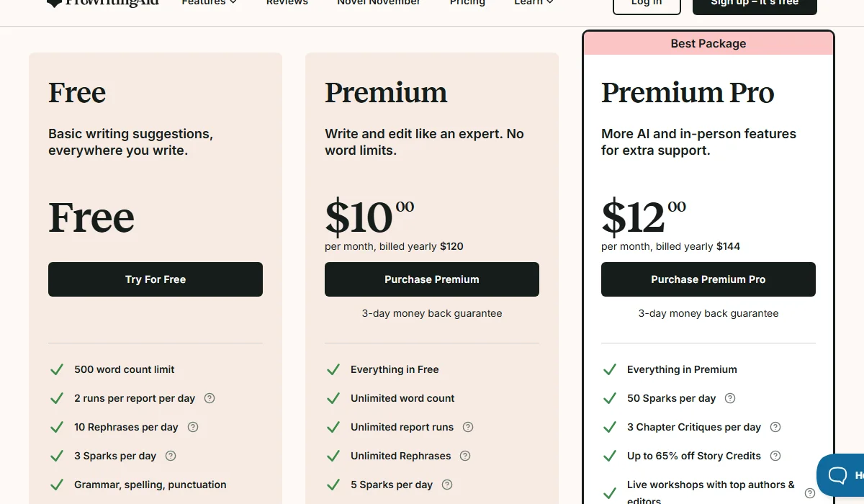Click the Try For Free button
864x504 pixels.
pyautogui.click(x=155, y=279)
